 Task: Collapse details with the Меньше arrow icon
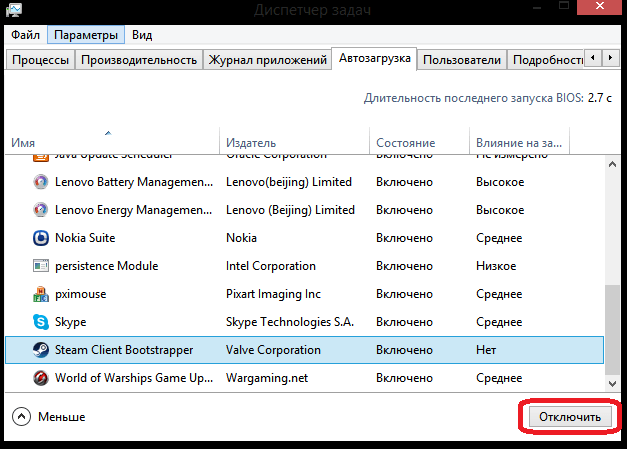coord(21,417)
